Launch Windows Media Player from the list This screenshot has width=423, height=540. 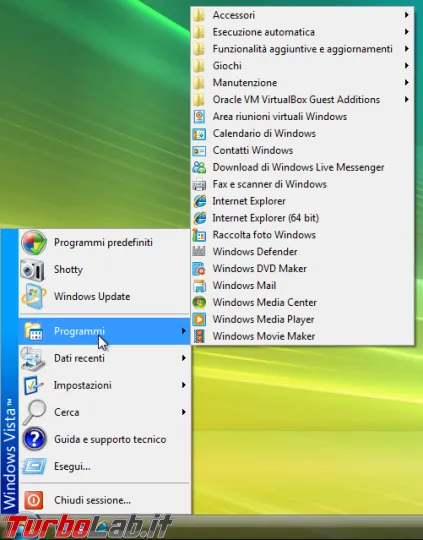click(302, 319)
